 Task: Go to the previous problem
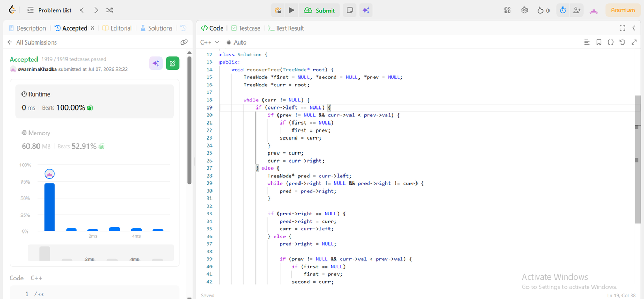pyautogui.click(x=82, y=10)
